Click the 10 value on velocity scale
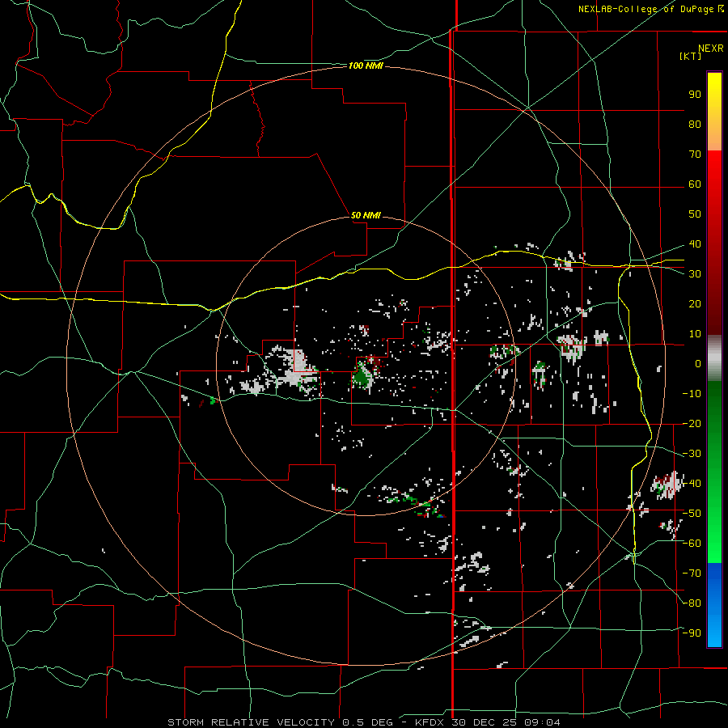 pyautogui.click(x=695, y=334)
